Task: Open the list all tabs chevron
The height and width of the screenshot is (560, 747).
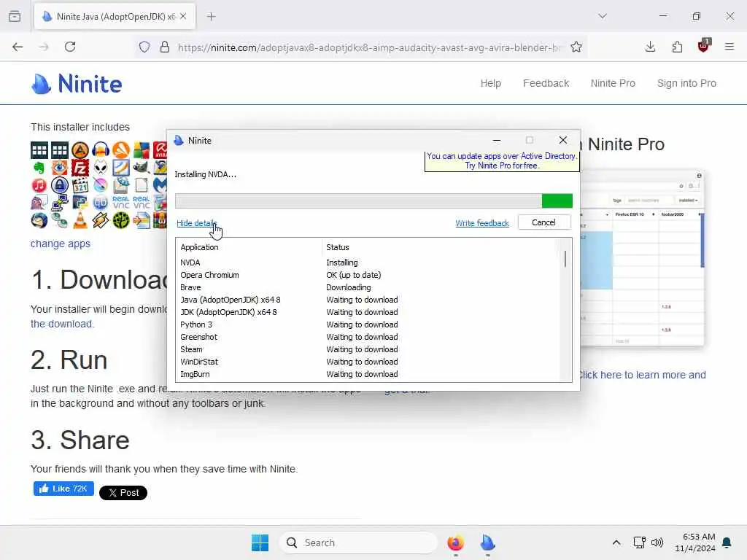Action: pos(603,16)
